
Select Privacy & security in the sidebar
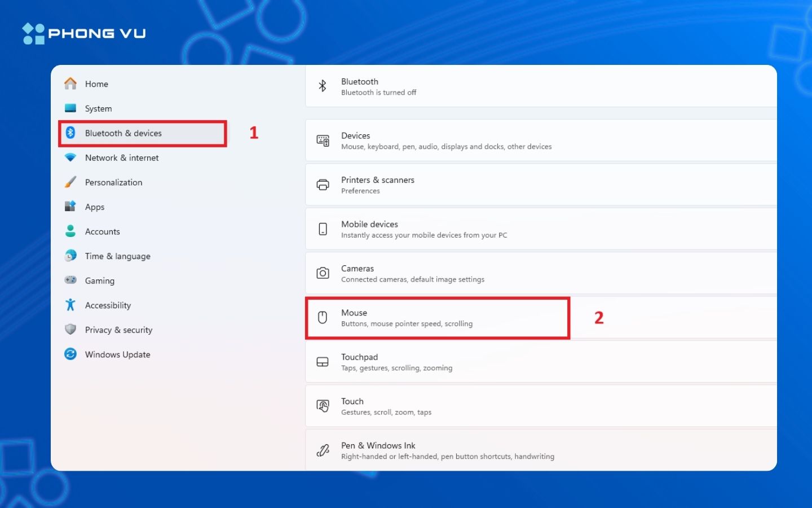[x=118, y=330]
